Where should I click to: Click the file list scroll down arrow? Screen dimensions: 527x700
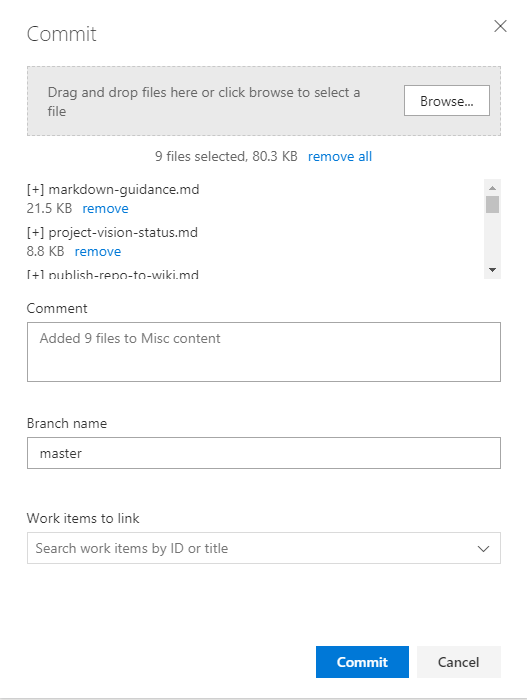493,270
